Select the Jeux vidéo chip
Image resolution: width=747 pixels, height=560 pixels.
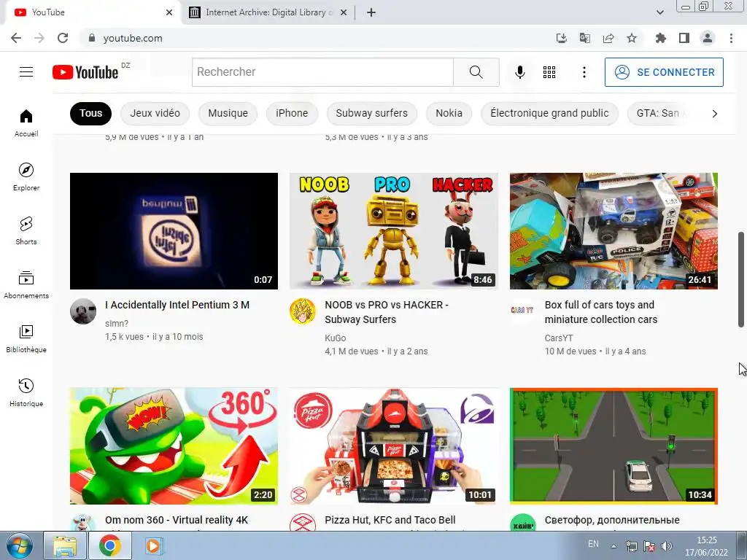click(x=155, y=113)
